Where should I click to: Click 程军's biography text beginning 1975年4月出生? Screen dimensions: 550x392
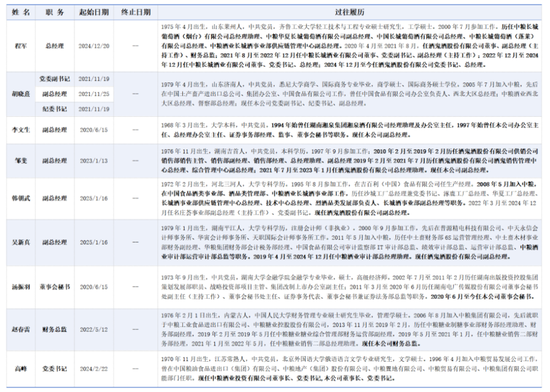[349, 46]
